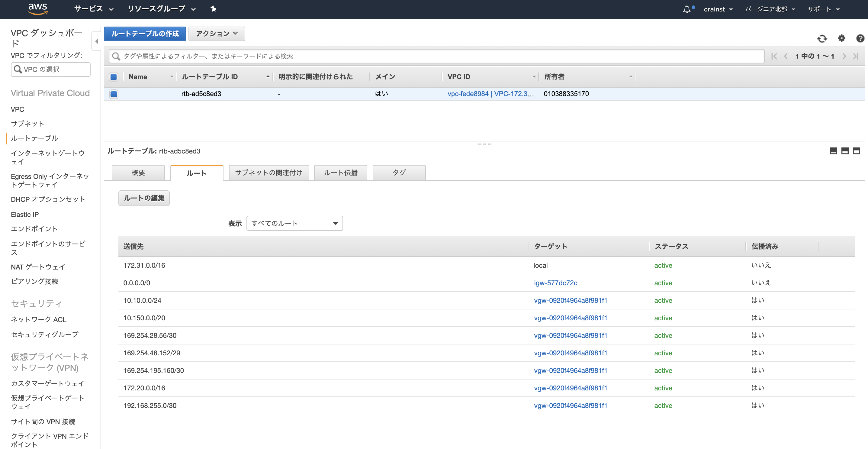Select Elastic IP in the sidebar
Screen dimensions: 868x449
click(x=24, y=215)
